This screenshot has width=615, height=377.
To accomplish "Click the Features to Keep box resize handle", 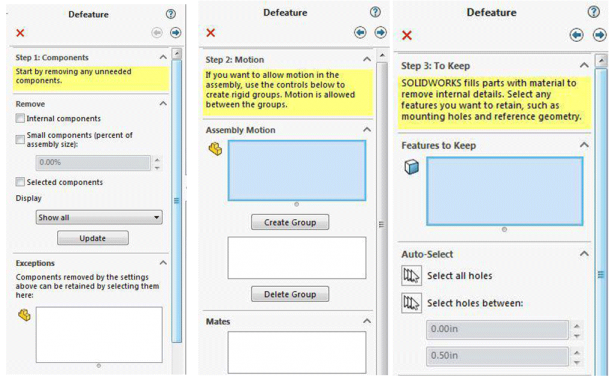I will click(x=504, y=229).
